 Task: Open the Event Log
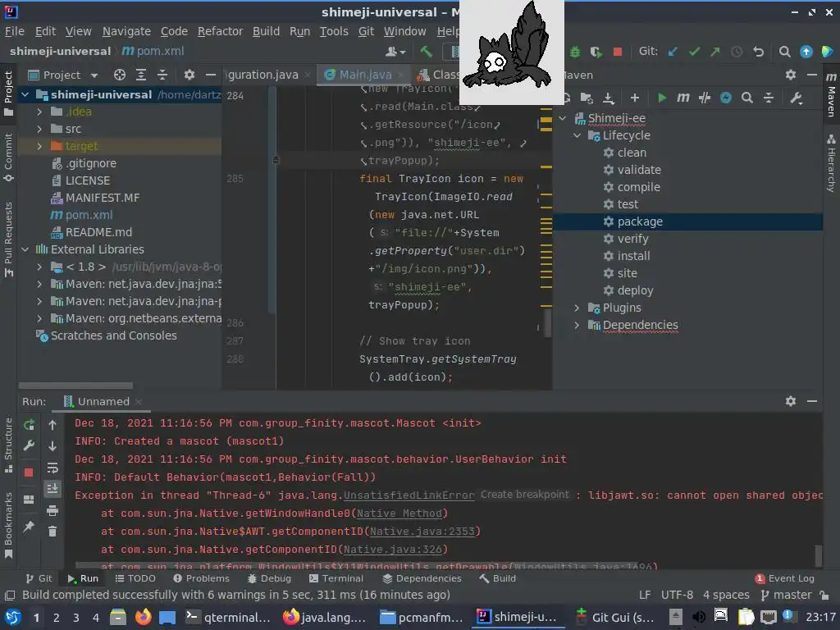tap(784, 578)
